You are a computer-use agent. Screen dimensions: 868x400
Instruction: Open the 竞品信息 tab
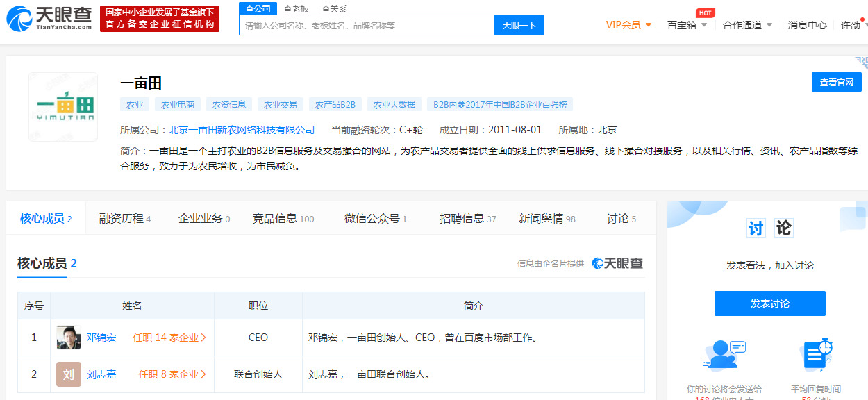(283, 219)
